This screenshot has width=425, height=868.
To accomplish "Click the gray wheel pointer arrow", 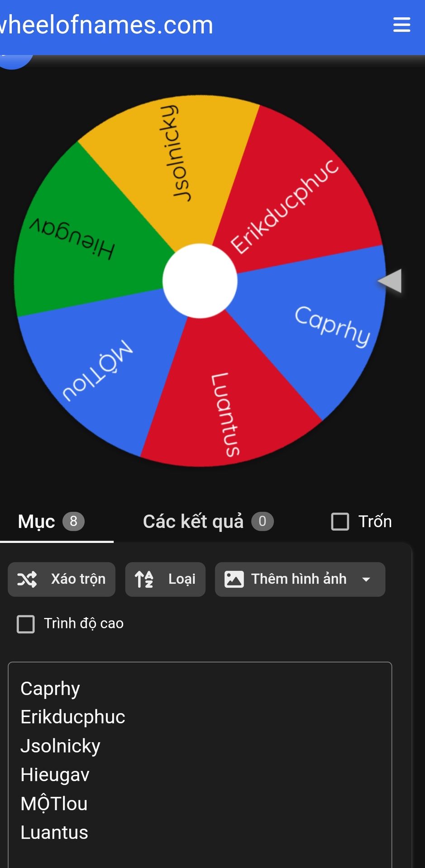I will 390,281.
